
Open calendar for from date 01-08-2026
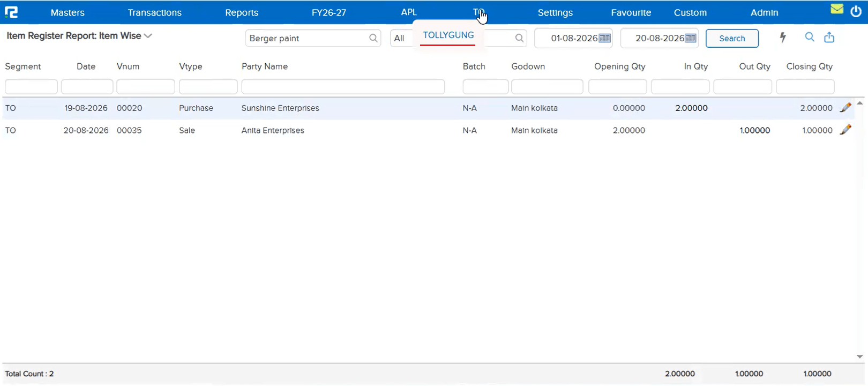coord(605,38)
